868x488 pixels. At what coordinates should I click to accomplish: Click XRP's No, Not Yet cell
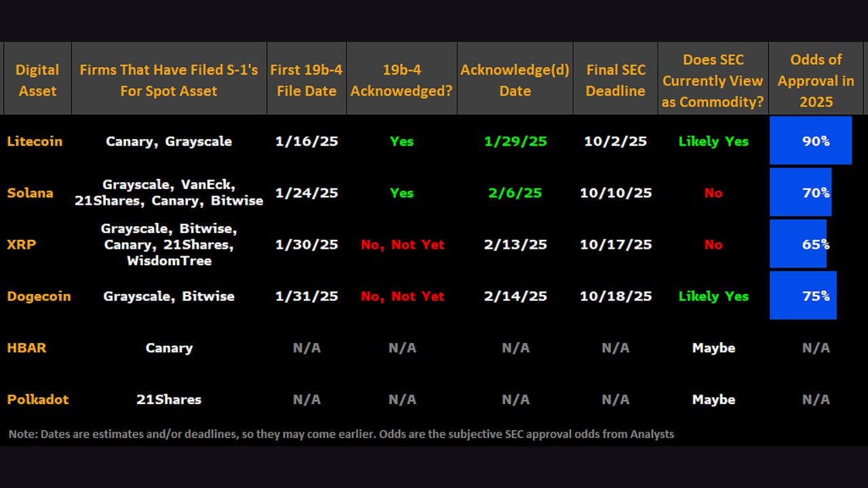pyautogui.click(x=402, y=245)
